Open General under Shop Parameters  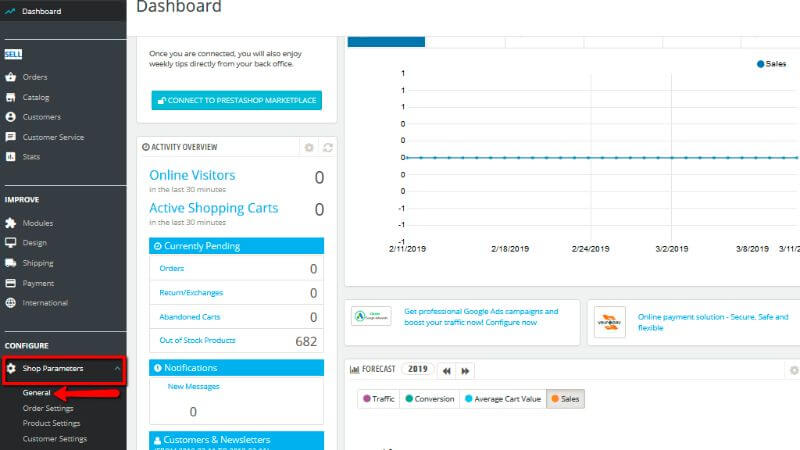click(x=37, y=392)
